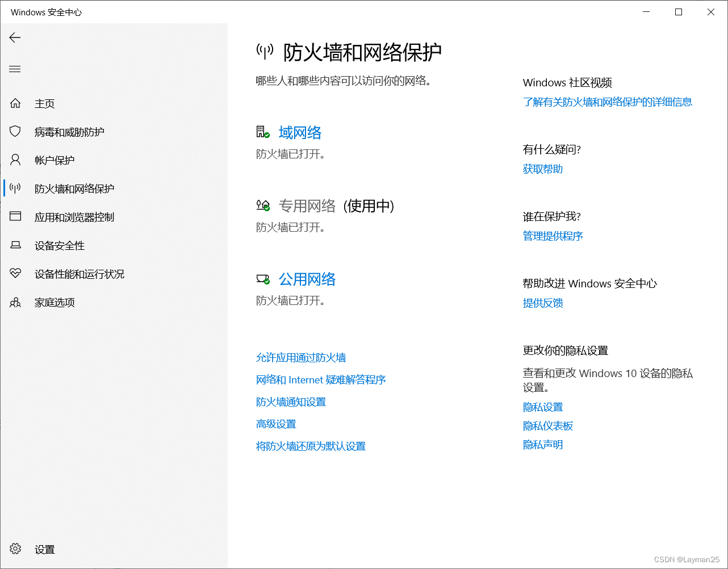
Task: Open 病毒和威胁防护 section
Action: (x=69, y=132)
